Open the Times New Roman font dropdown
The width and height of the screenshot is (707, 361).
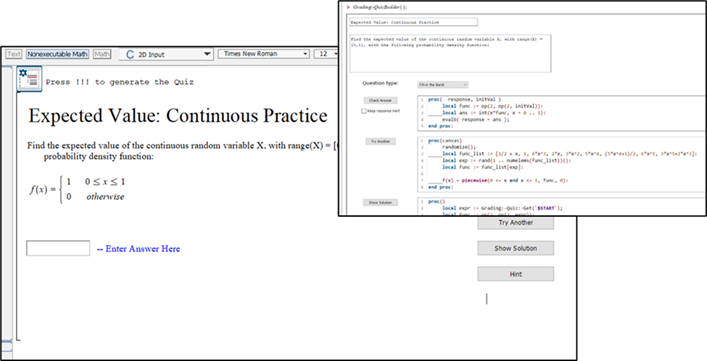(264, 54)
